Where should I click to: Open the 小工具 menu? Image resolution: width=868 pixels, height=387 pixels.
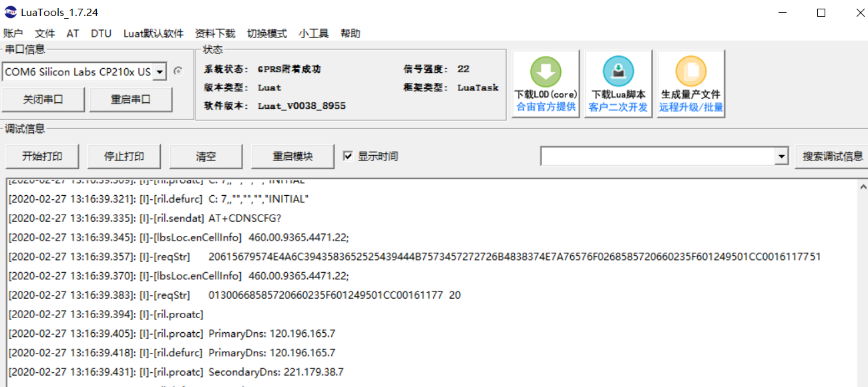(x=313, y=33)
